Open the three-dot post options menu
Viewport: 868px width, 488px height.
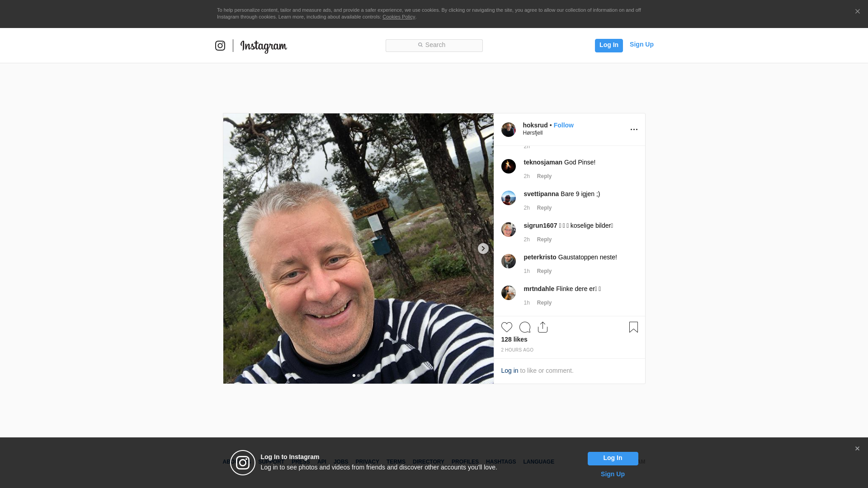tap(634, 130)
